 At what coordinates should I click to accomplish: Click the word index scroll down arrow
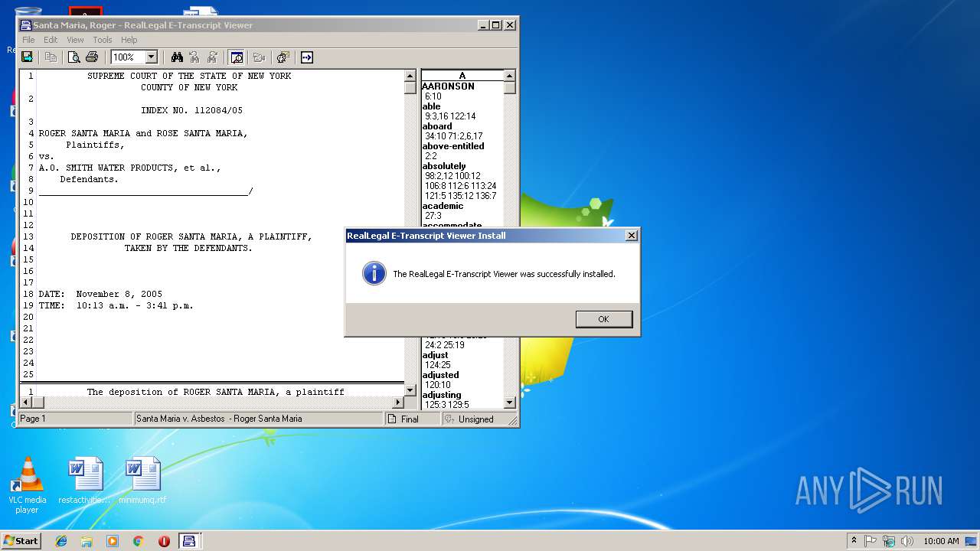pos(510,403)
